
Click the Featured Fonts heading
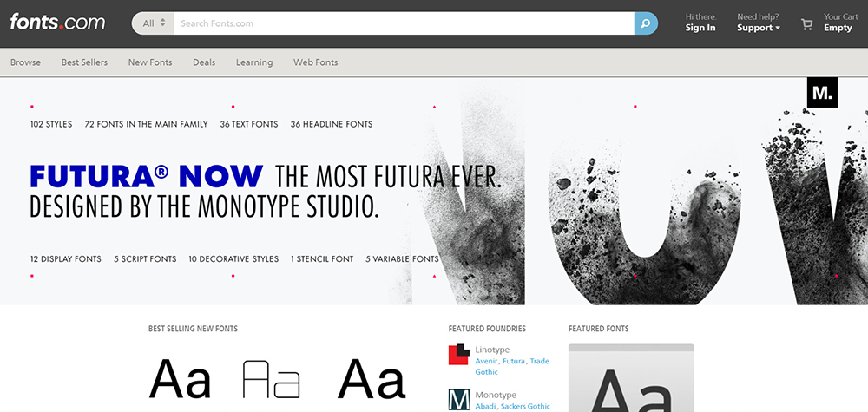(x=598, y=329)
